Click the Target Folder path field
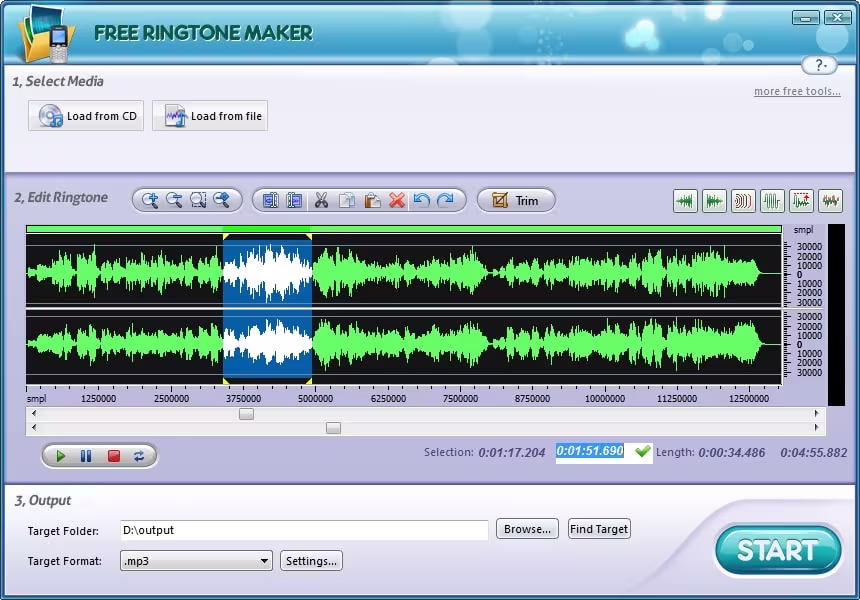 [304, 530]
